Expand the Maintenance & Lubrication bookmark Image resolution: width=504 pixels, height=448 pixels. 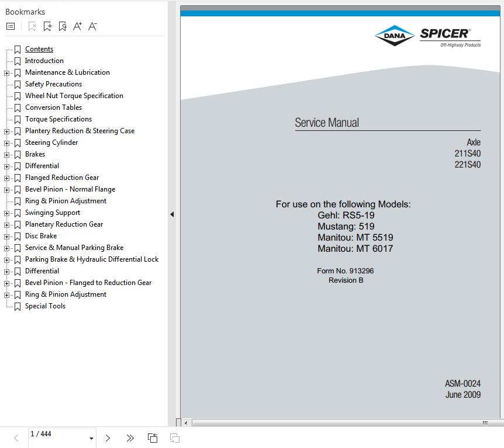click(x=6, y=73)
